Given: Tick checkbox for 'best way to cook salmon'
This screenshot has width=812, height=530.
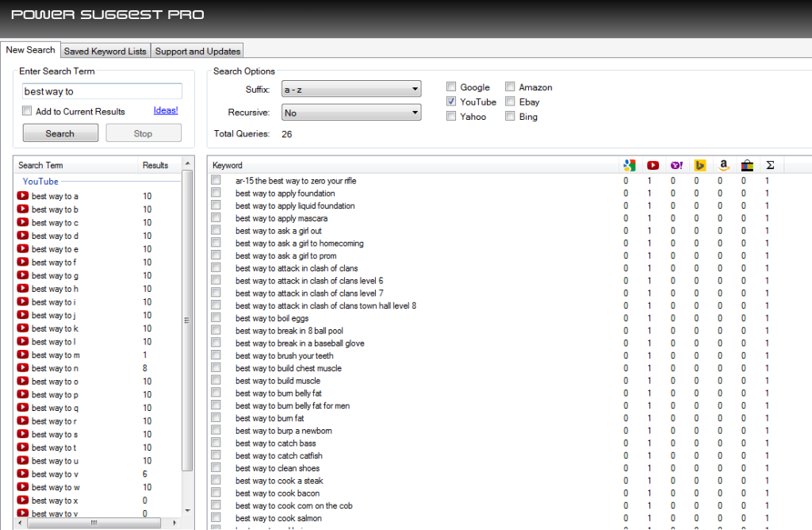Looking at the screenshot, I should [216, 517].
